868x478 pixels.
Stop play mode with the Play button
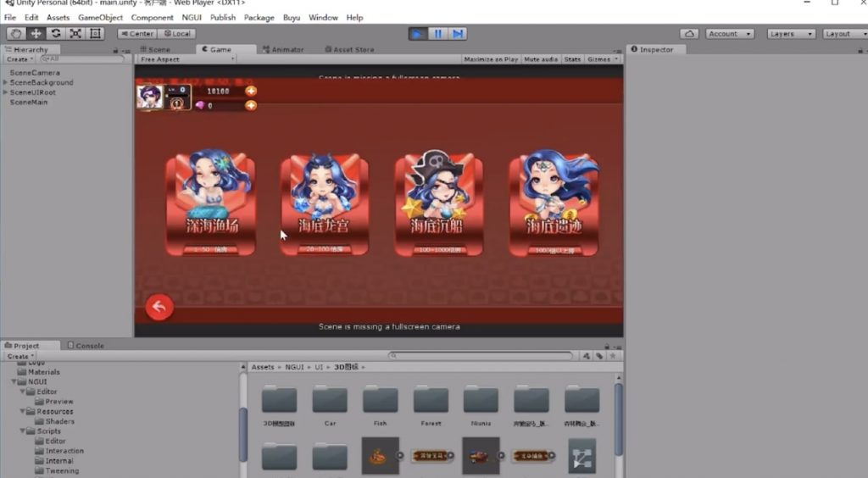[417, 34]
